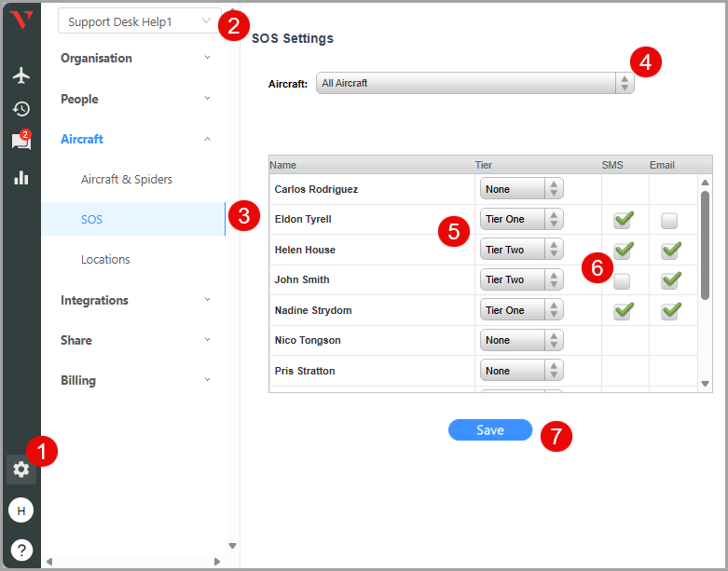Click the red V logo icon
728x571 pixels.
21,20
